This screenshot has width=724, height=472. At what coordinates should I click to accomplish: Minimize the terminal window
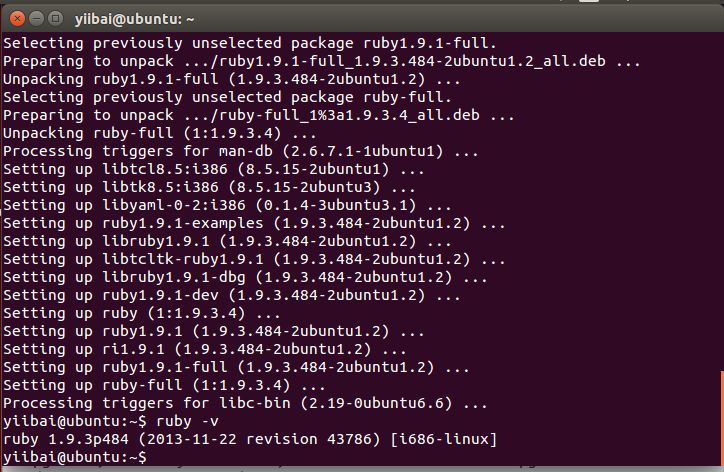pyautogui.click(x=33, y=16)
